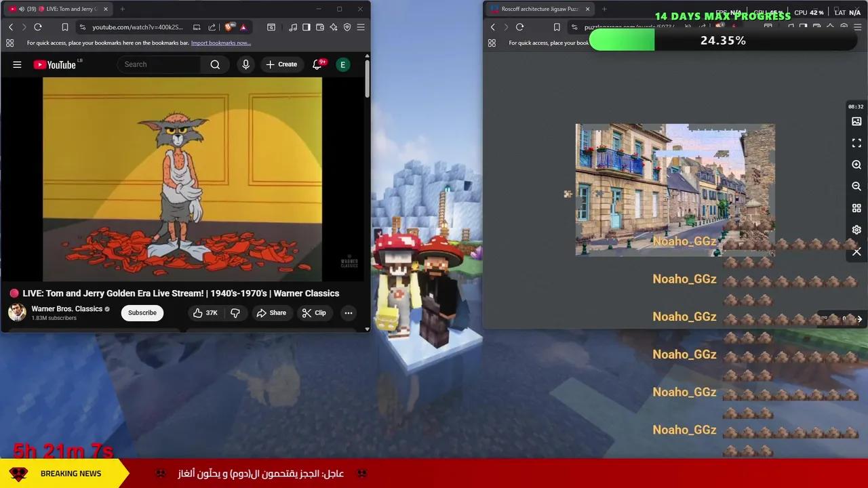Open YouTube notifications bell

(x=317, y=64)
